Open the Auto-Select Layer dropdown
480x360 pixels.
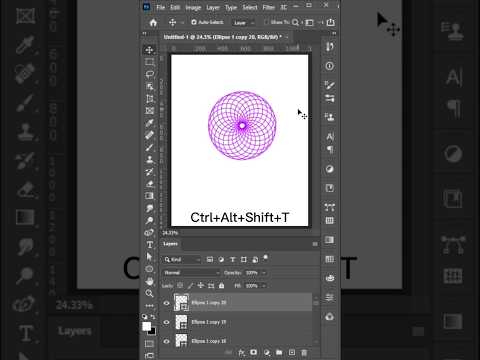coord(243,23)
